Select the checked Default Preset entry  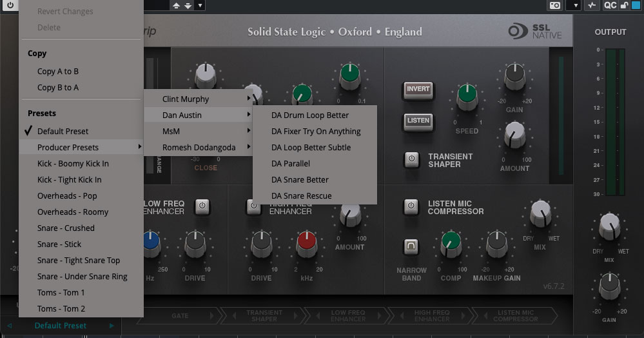(81, 131)
